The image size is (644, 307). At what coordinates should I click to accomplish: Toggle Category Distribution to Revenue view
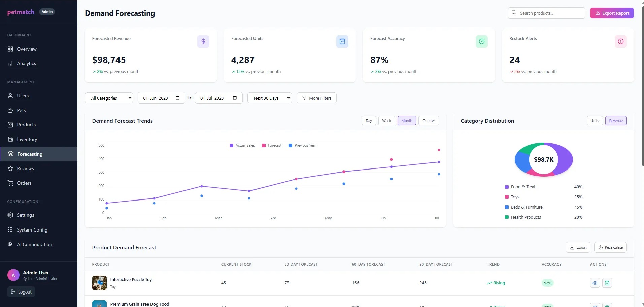click(x=616, y=121)
